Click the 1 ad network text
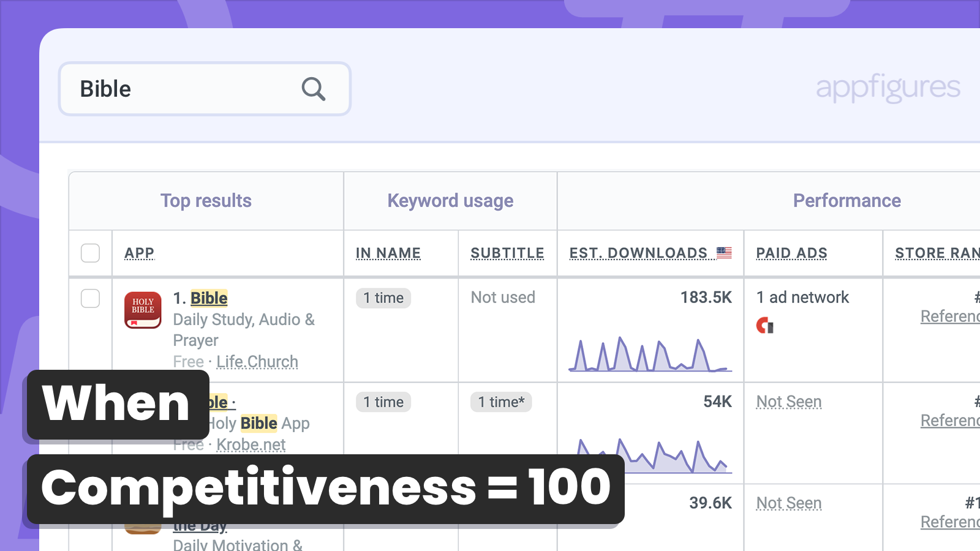Screen dimensions: 980x551 802,298
